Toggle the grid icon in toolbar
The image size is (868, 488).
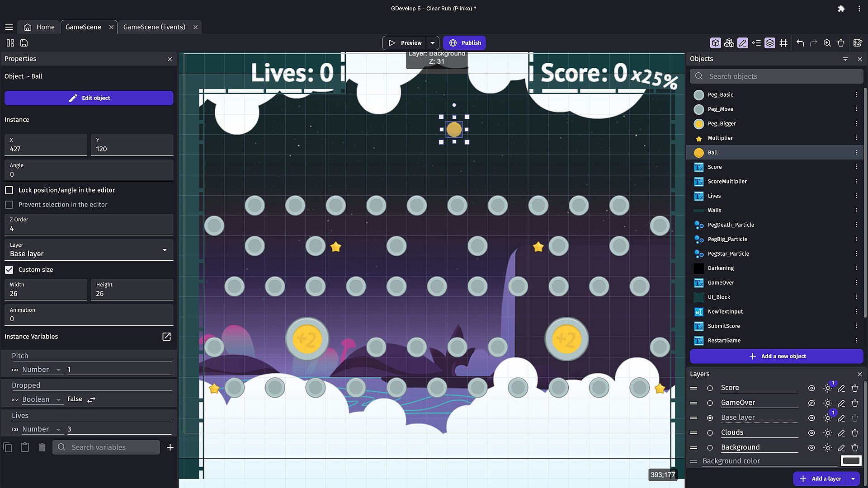click(783, 43)
